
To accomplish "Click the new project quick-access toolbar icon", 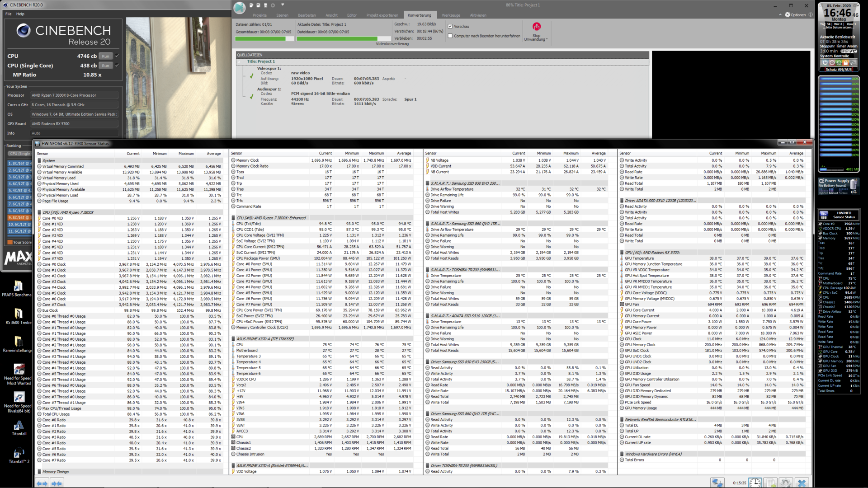I will coord(251,5).
